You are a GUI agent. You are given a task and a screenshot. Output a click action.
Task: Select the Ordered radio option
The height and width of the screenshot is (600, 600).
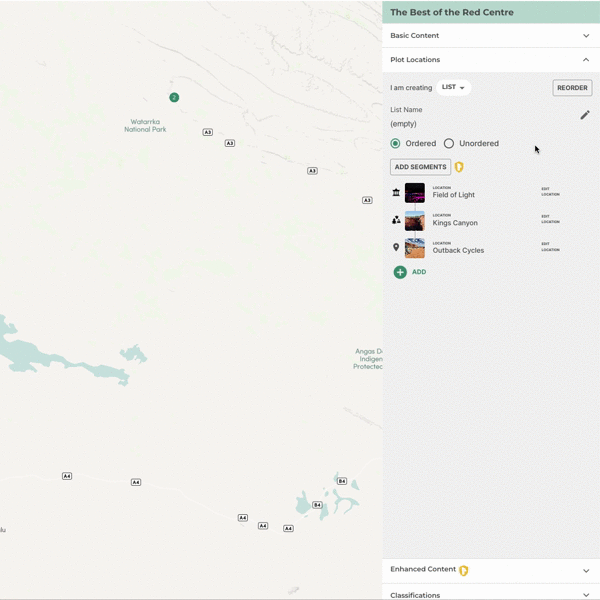point(396,144)
